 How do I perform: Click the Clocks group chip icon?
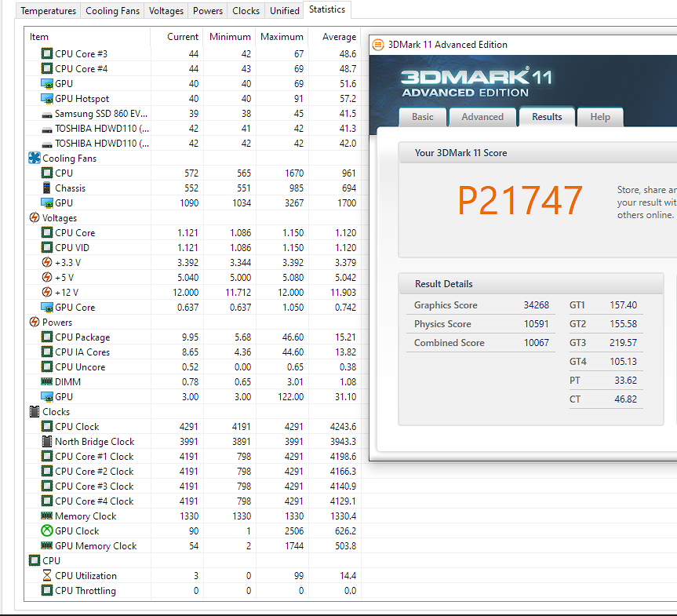[34, 411]
